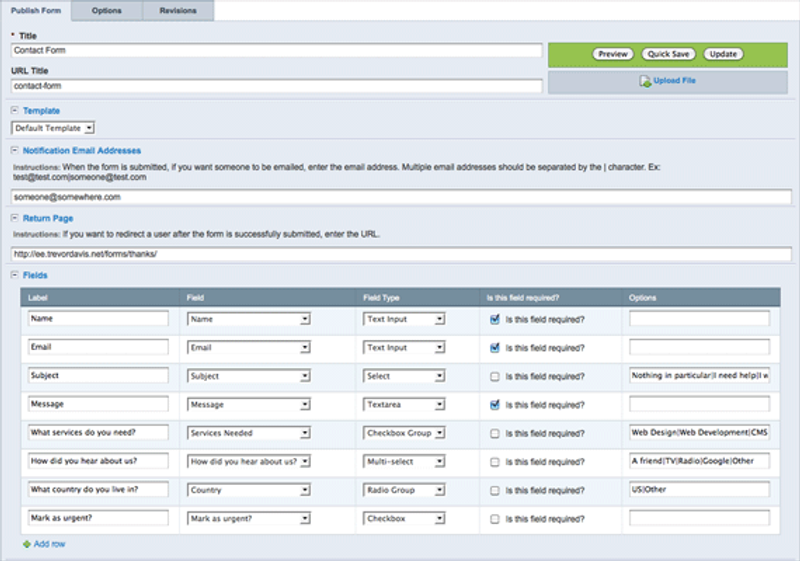Toggle required checkbox for Message row
This screenshot has height=561, width=800.
point(494,405)
